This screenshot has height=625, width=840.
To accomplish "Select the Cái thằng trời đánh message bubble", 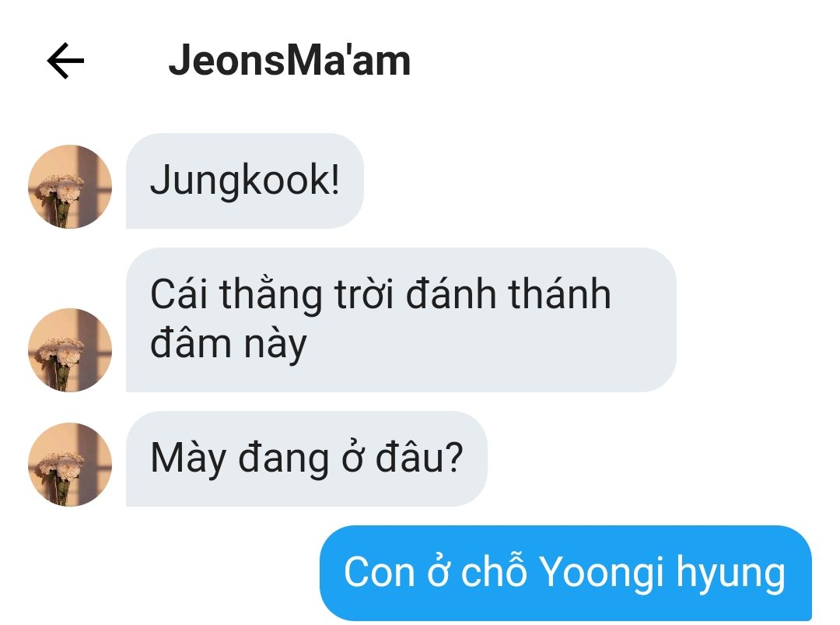I will pos(401,319).
